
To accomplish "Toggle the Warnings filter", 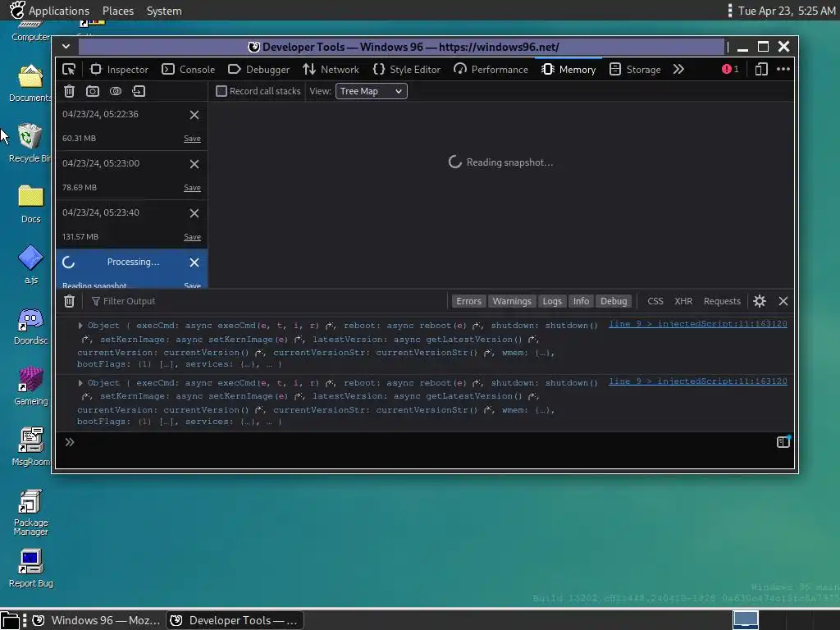I will [512, 301].
